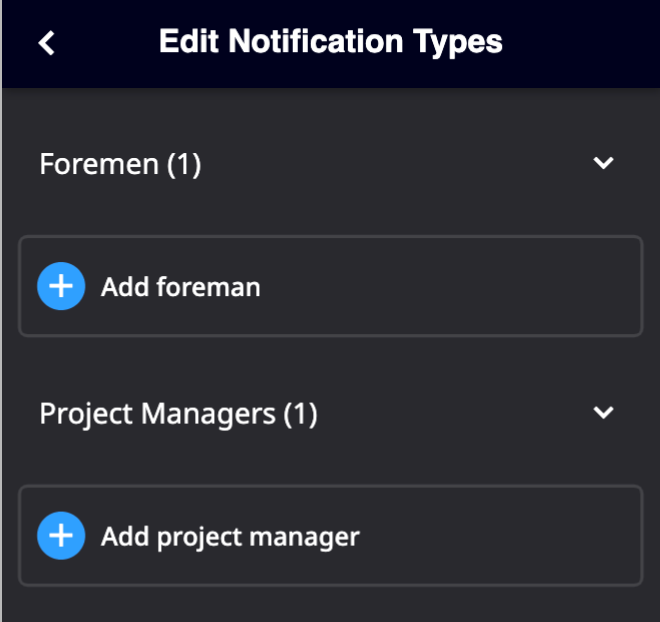Screen dimensions: 660x622
Task: Collapse the Project Managers section chevron
Action: (603, 412)
